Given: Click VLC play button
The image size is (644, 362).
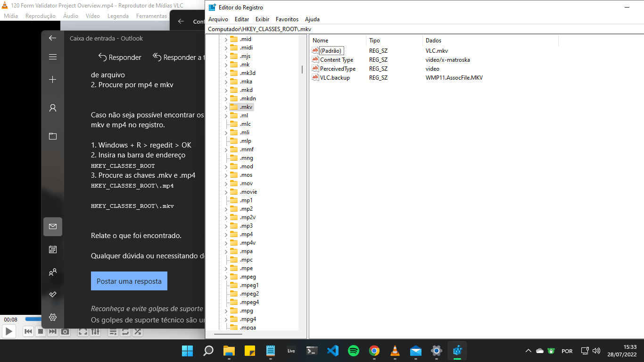Looking at the screenshot, I should point(8,332).
